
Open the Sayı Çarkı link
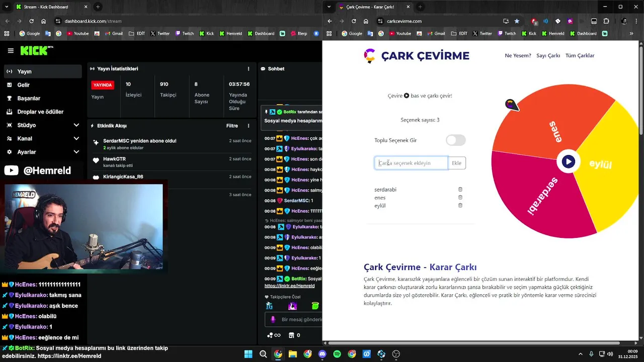pos(548,55)
